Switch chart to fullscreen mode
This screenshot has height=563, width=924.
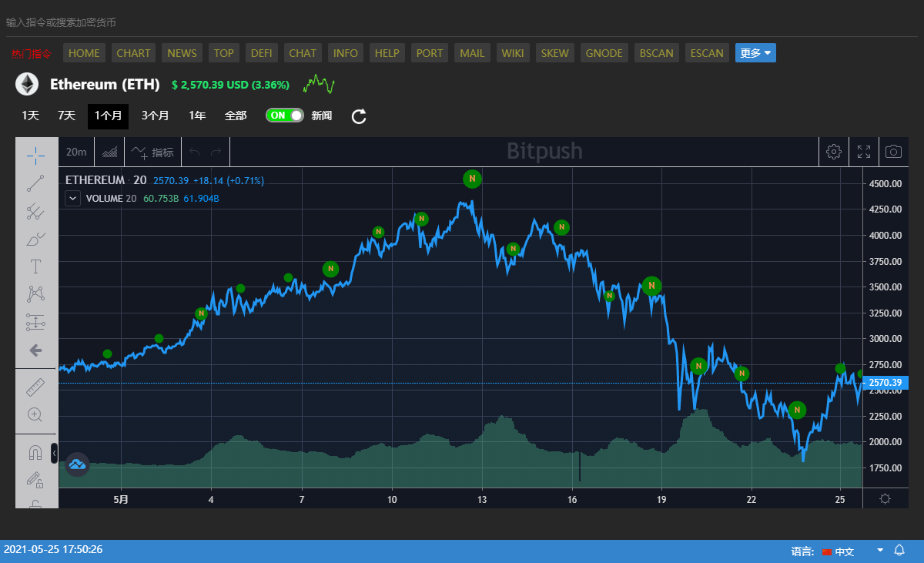[x=864, y=152]
